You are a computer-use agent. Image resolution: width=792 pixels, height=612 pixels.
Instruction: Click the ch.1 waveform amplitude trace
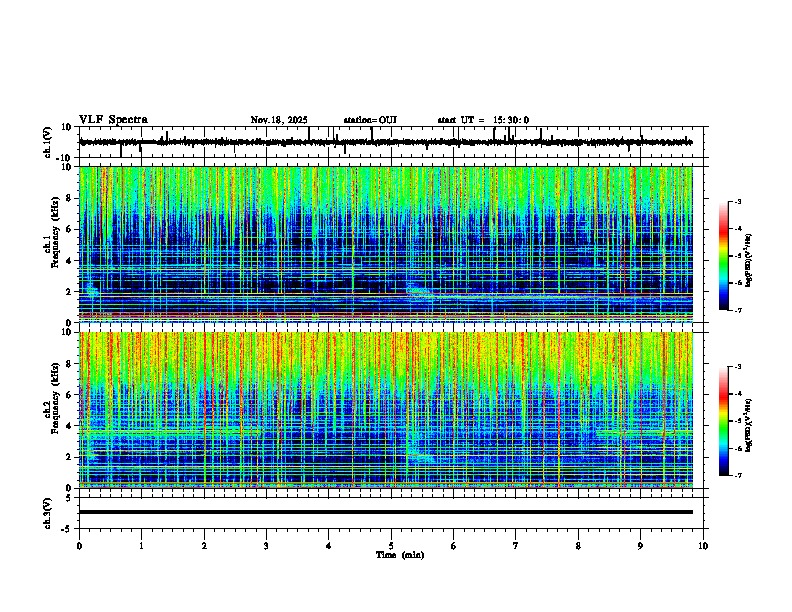coord(385,142)
